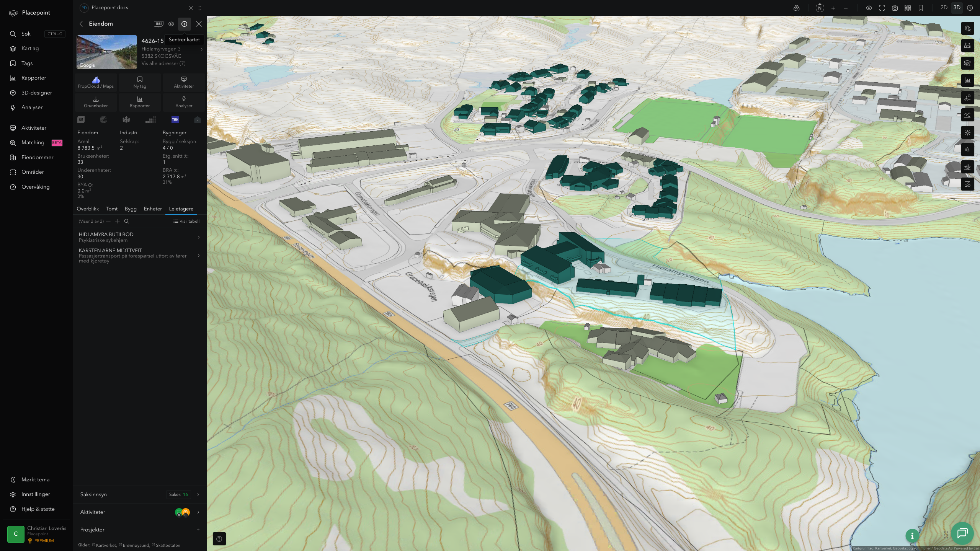Click the Ny tag button

140,82
